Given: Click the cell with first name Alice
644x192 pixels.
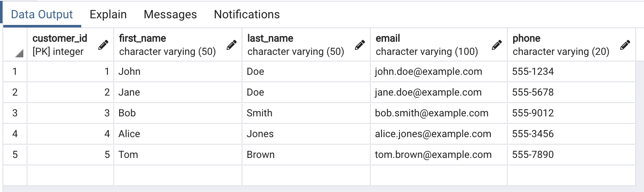Looking at the screenshot, I should click(x=129, y=134).
